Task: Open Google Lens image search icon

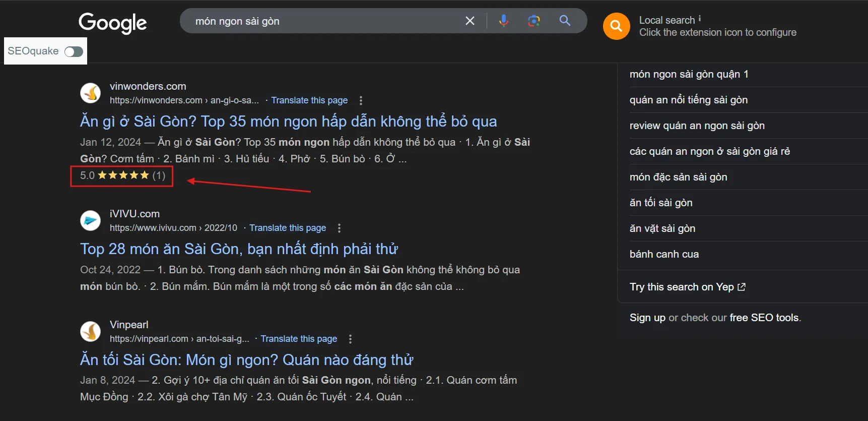Action: click(x=534, y=21)
